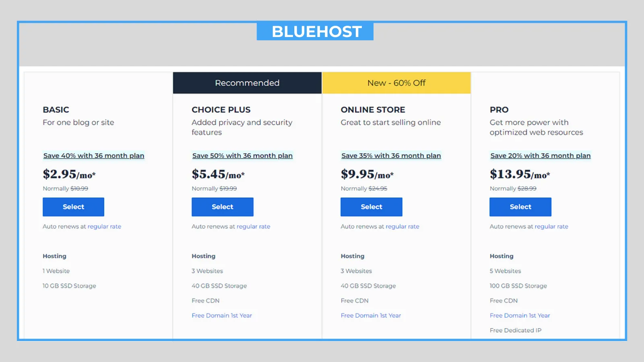Click the New - 60% Off banner
This screenshot has width=644, height=362.
(x=396, y=83)
